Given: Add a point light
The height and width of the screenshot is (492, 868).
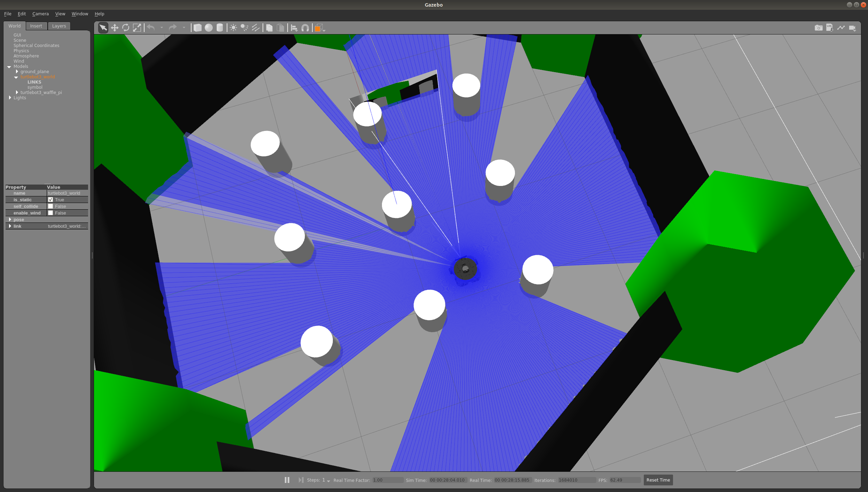Looking at the screenshot, I should click(x=233, y=28).
